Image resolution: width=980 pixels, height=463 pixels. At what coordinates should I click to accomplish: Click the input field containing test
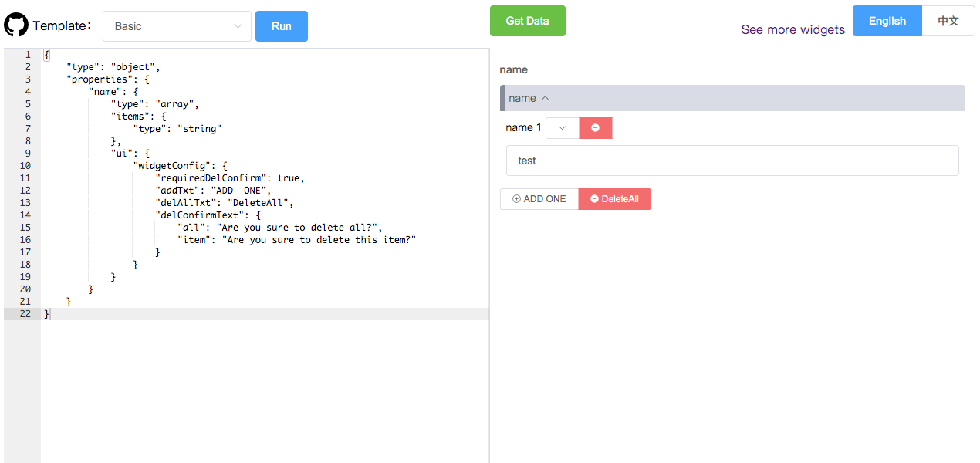(732, 161)
